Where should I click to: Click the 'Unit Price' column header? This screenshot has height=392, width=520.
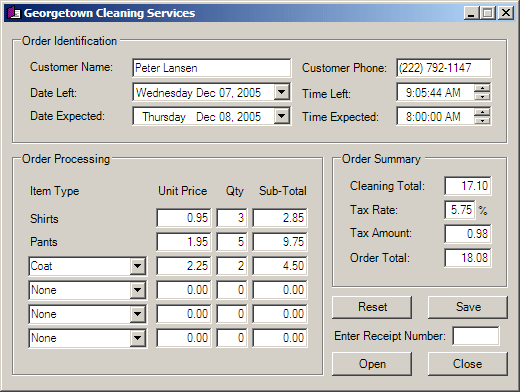coord(183,191)
